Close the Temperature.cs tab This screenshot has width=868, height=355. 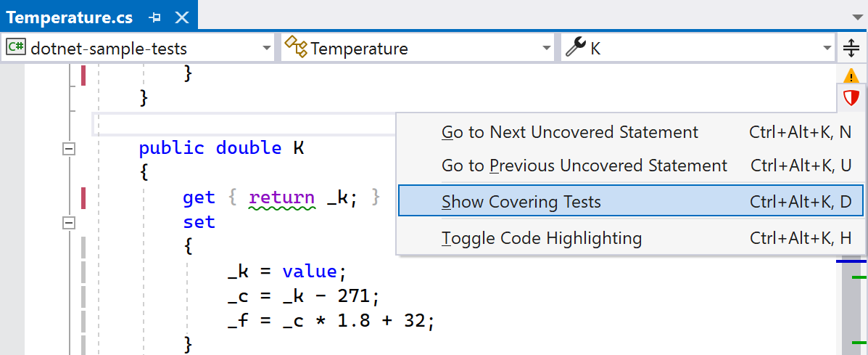183,17
